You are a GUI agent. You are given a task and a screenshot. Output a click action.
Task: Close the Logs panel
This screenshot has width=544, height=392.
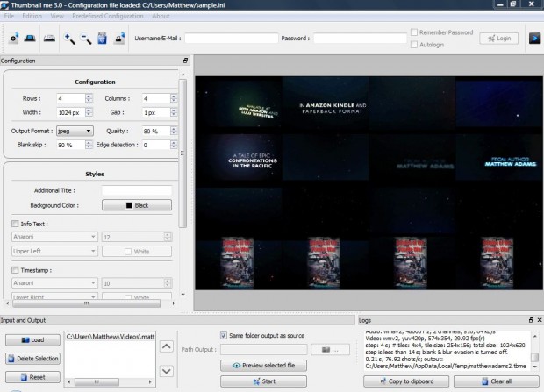click(x=540, y=320)
